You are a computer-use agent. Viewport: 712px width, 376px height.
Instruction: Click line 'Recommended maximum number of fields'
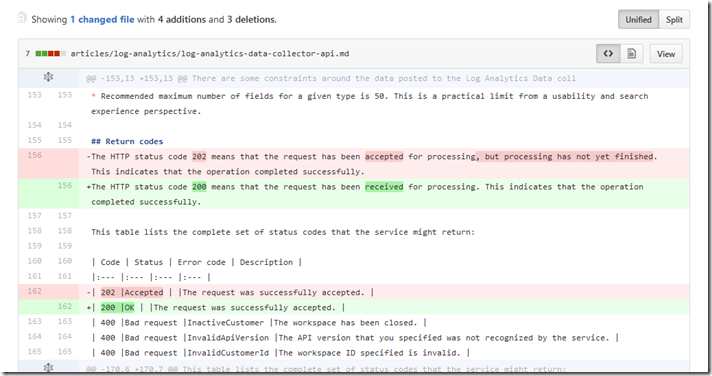370,104
